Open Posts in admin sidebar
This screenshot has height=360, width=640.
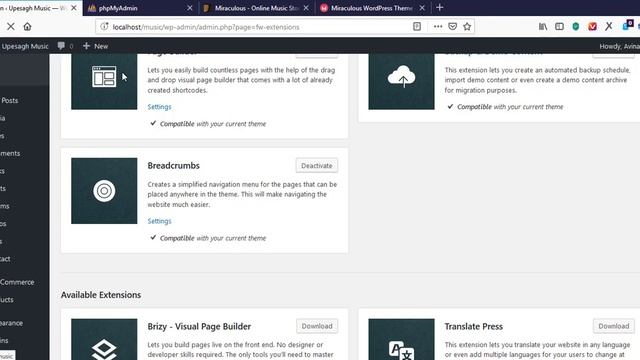(10, 100)
